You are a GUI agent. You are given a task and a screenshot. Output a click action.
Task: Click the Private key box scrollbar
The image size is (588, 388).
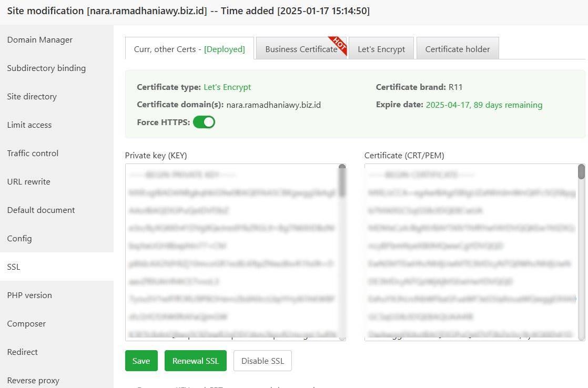point(342,252)
